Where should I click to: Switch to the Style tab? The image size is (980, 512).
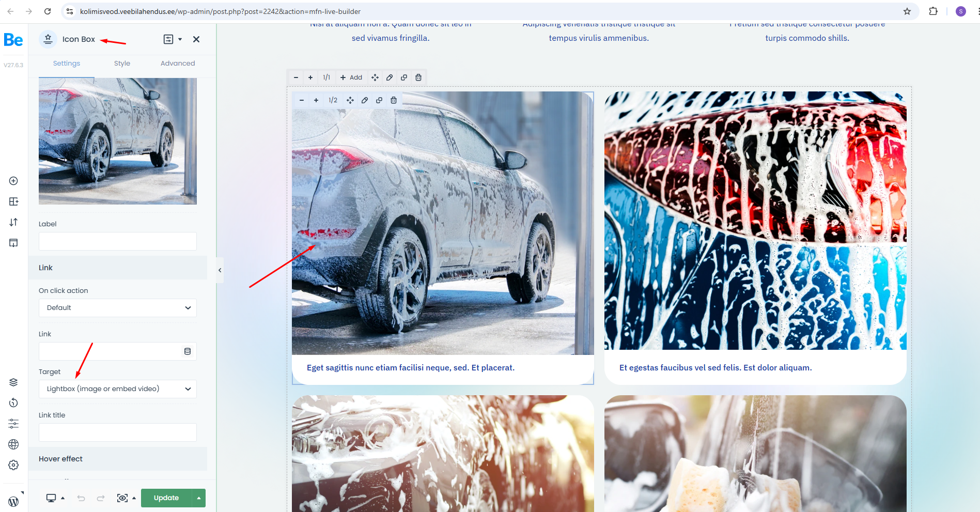coord(122,64)
